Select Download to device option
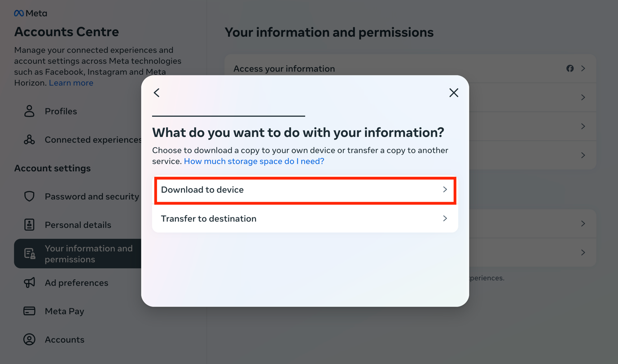This screenshot has height=364, width=618. [305, 190]
